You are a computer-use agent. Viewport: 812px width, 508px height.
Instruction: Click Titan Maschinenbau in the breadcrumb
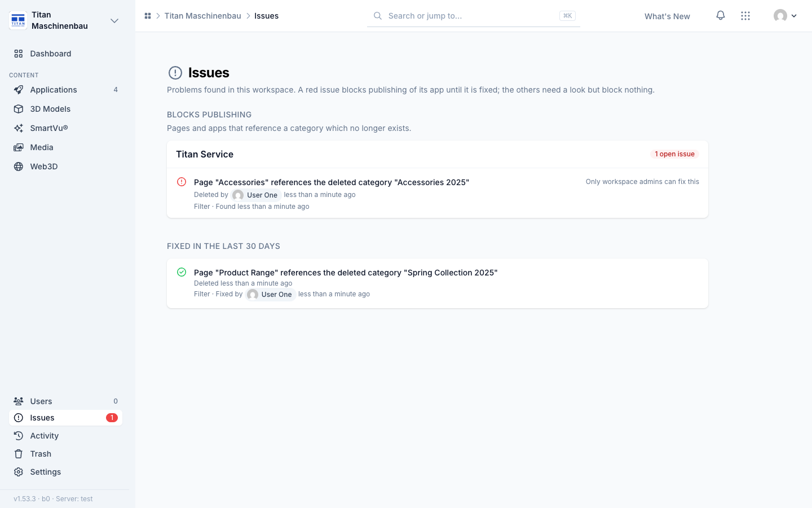pos(203,16)
